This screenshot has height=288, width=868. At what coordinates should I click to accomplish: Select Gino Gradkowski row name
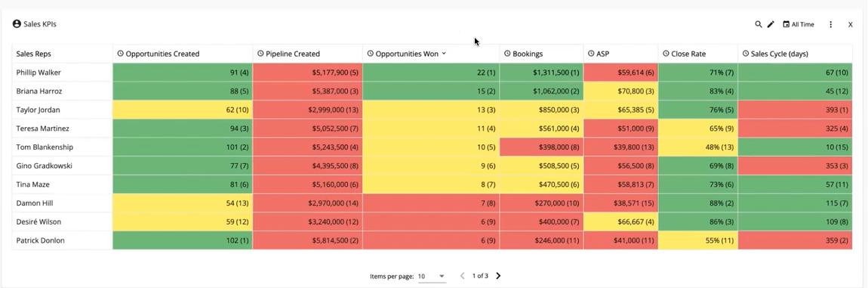pos(45,166)
